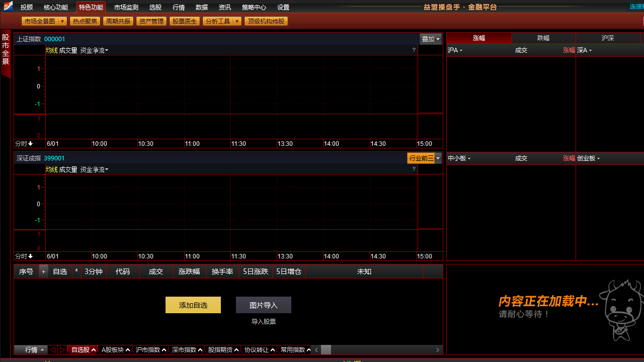Open the 资金净流 dropdown in 深证成指 chart
Image resolution: width=644 pixels, height=362 pixels.
click(94, 169)
